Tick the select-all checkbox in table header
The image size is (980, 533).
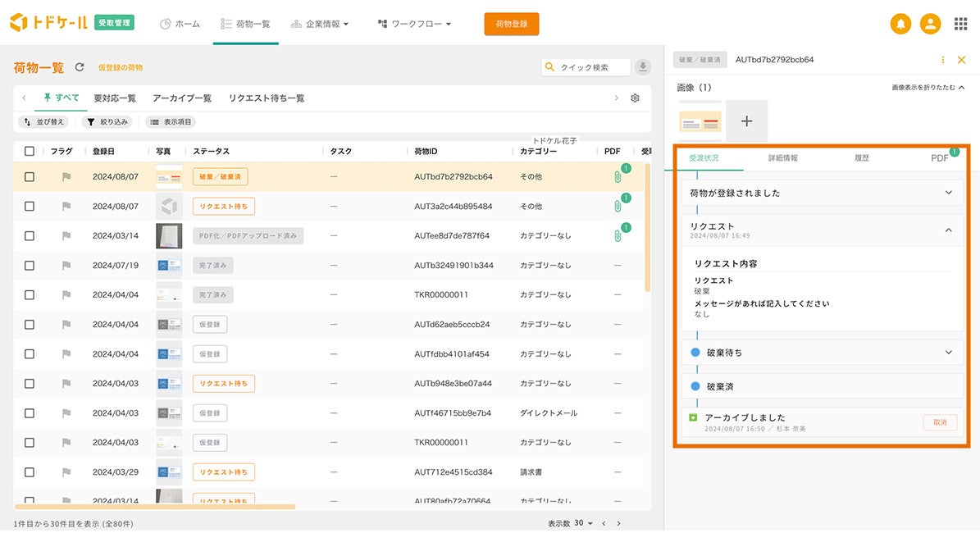click(x=30, y=151)
